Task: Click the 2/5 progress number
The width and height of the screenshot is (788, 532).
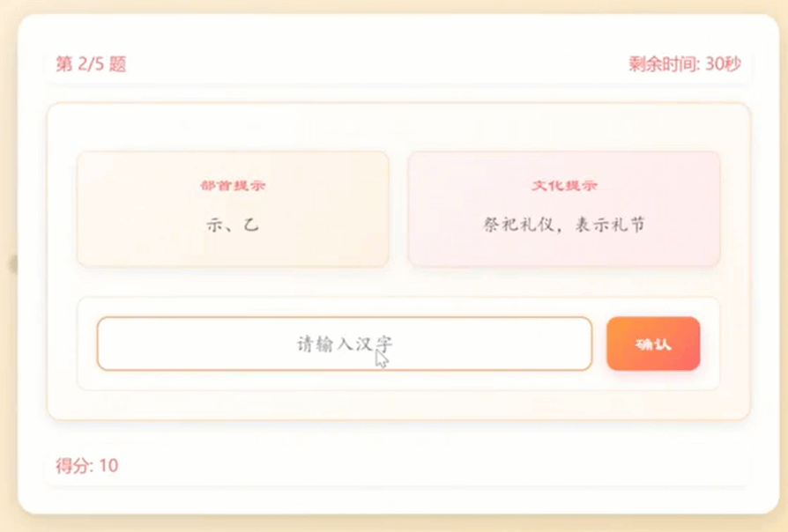Action: tap(91, 64)
